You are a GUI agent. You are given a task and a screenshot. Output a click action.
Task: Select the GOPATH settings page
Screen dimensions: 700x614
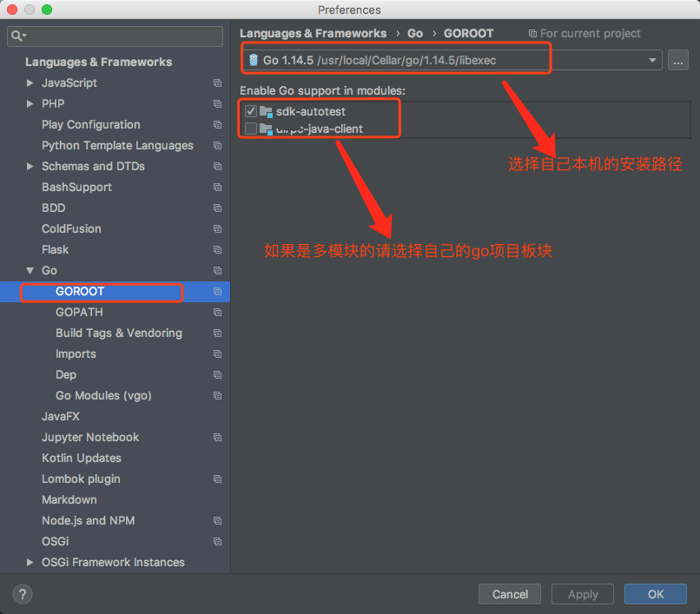(79, 312)
